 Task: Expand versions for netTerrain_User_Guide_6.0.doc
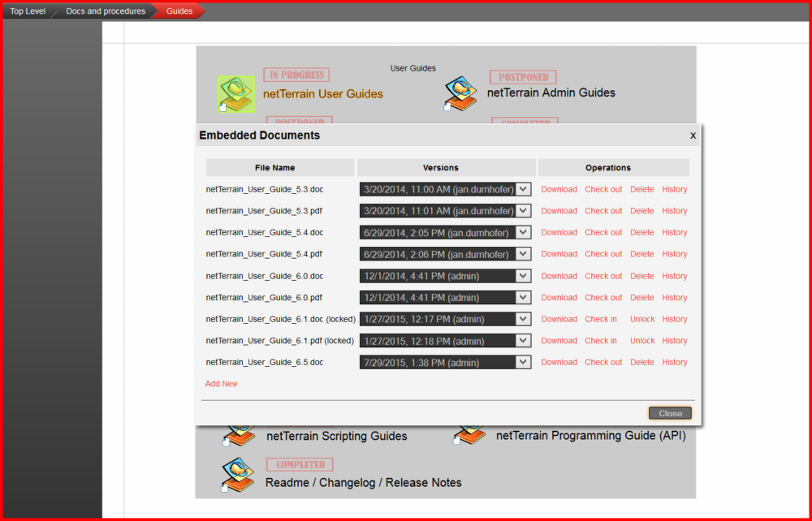pos(524,276)
